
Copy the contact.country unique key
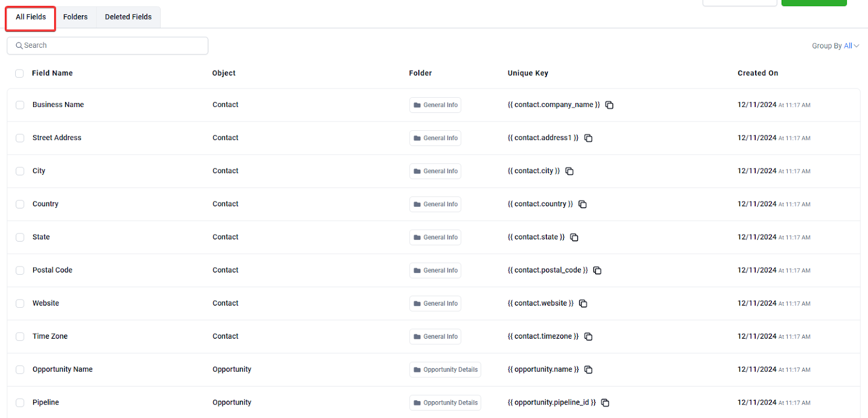[583, 204]
